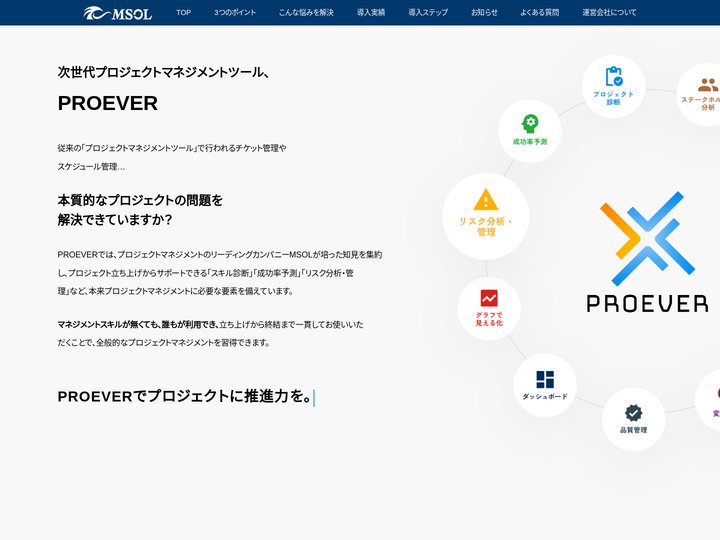Select 導入実績 in navigation bar
The height and width of the screenshot is (540, 720).
tap(371, 13)
